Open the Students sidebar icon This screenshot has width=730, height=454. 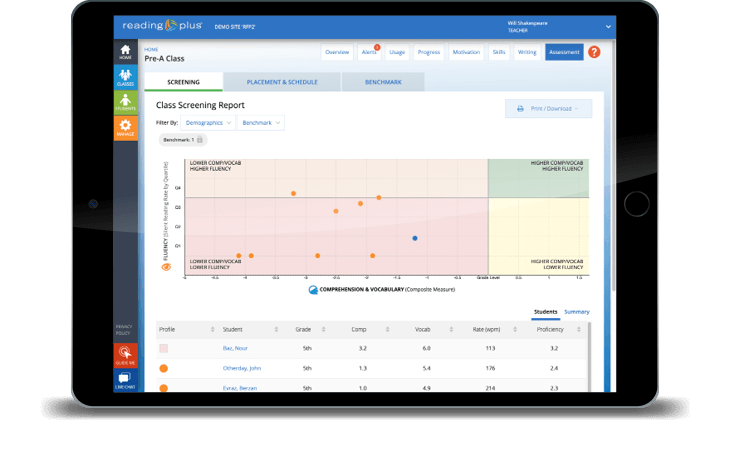(125, 102)
